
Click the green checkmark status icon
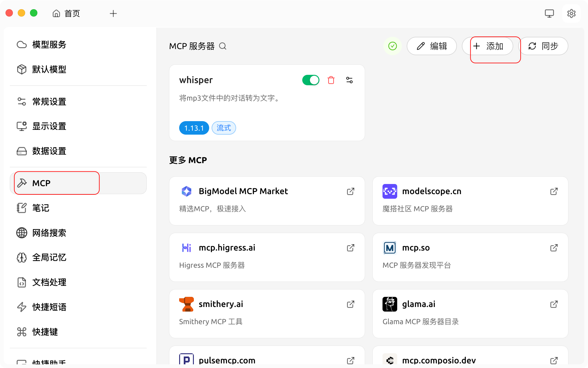coord(392,46)
